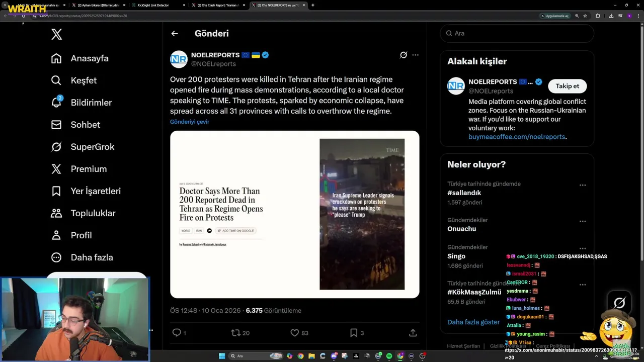Open Copilot icon in the taskbar
Image resolution: width=644 pixels, height=362 pixels.
[289, 356]
